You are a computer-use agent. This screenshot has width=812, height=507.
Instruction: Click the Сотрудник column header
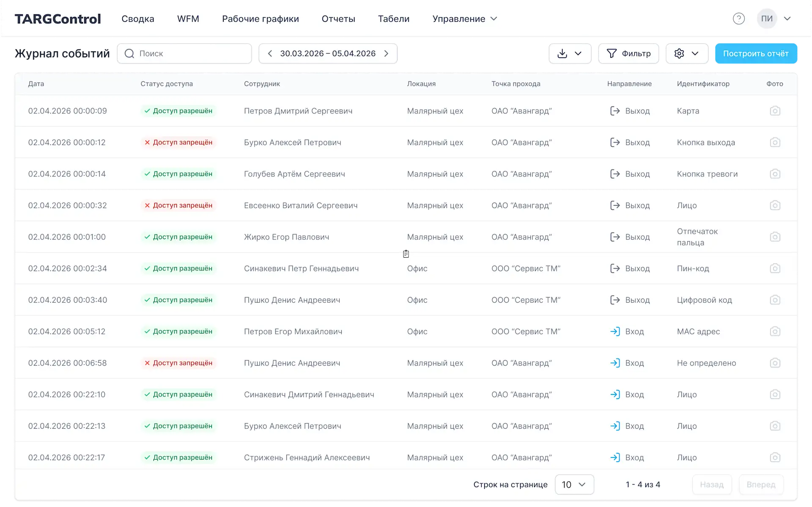[x=262, y=84]
